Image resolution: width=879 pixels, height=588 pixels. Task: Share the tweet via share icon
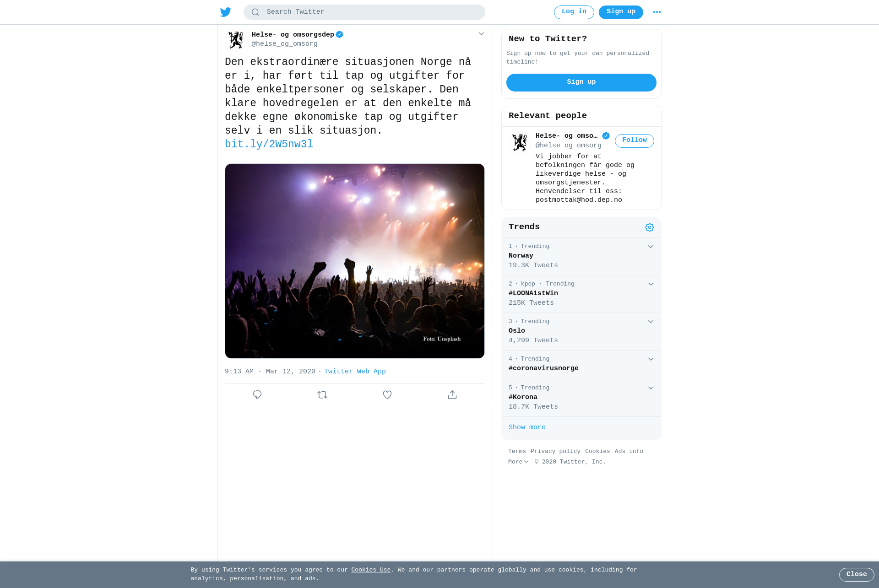(452, 394)
